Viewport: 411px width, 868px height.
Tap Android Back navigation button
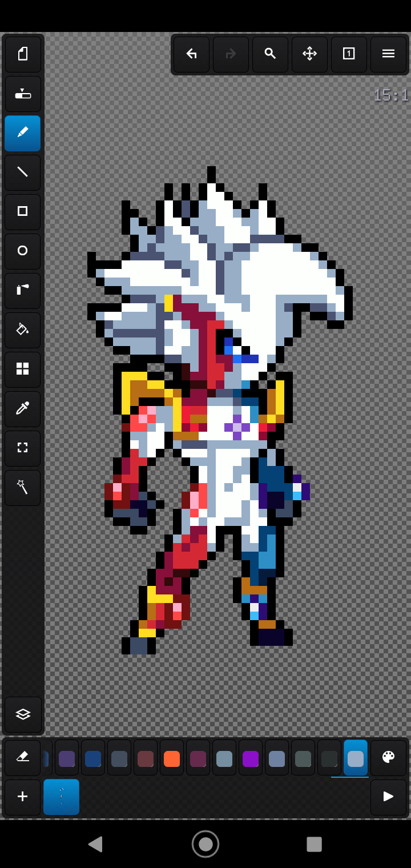point(95,844)
